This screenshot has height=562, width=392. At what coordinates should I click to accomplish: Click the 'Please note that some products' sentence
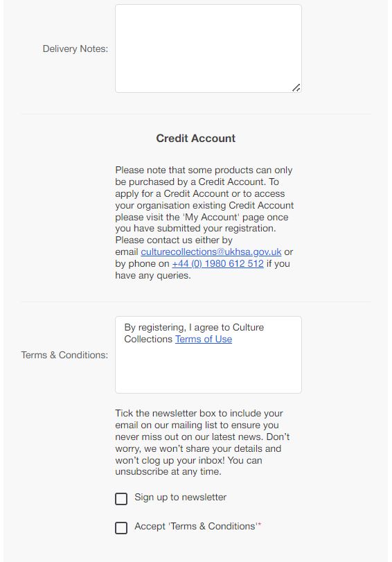204,170
